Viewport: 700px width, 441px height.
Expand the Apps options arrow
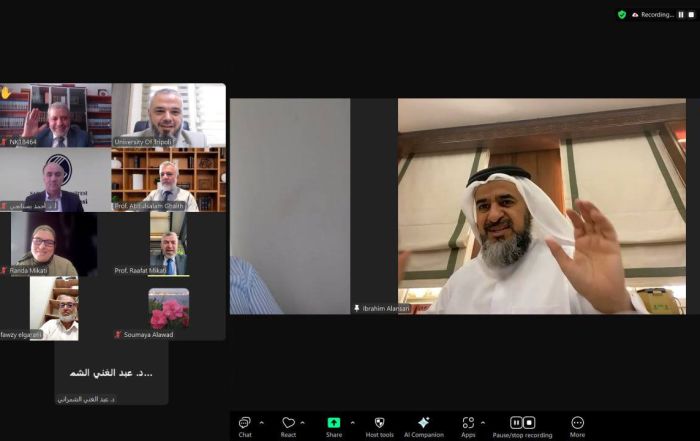[x=485, y=422]
